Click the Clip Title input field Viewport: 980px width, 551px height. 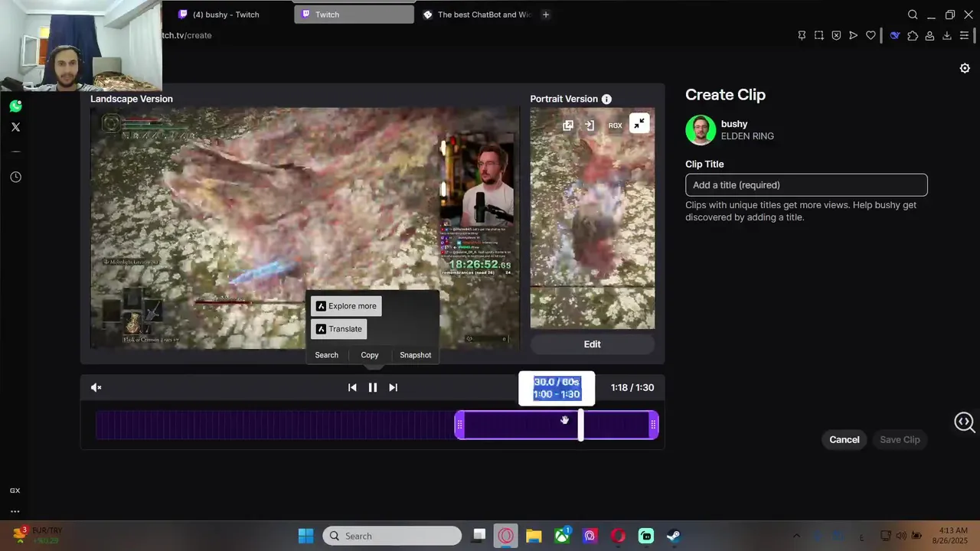806,184
